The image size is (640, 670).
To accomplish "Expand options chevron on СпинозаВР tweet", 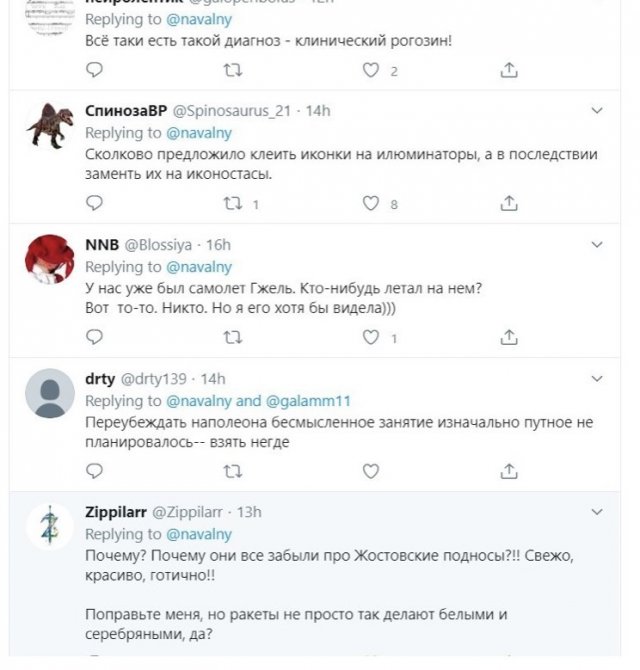I will pyautogui.click(x=597, y=110).
